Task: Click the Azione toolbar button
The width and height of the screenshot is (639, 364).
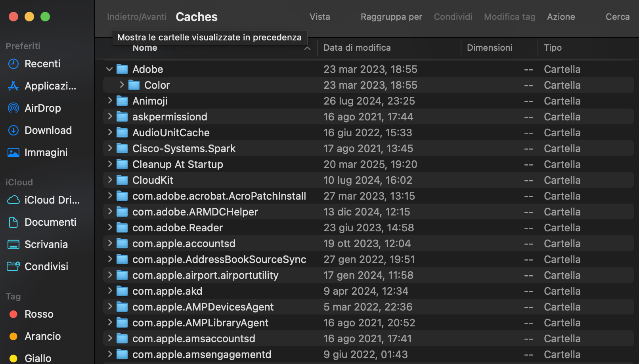Action: tap(561, 17)
